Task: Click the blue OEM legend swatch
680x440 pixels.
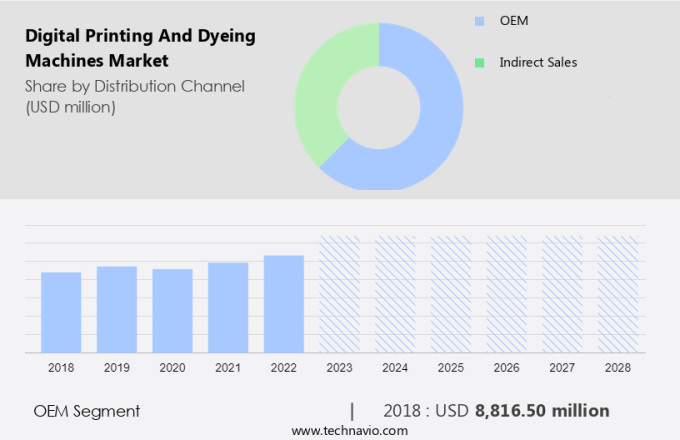Action: point(479,20)
